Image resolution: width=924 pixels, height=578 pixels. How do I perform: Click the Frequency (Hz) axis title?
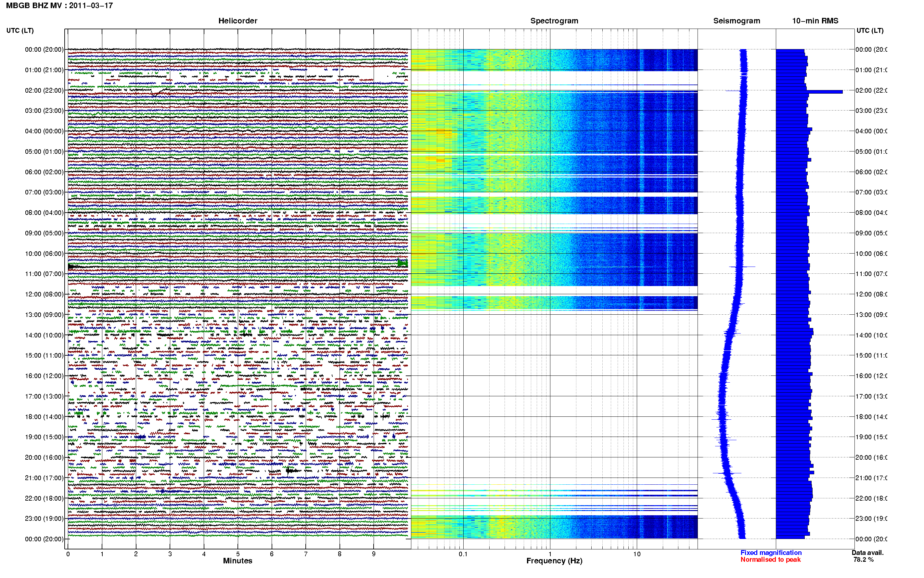point(554,561)
